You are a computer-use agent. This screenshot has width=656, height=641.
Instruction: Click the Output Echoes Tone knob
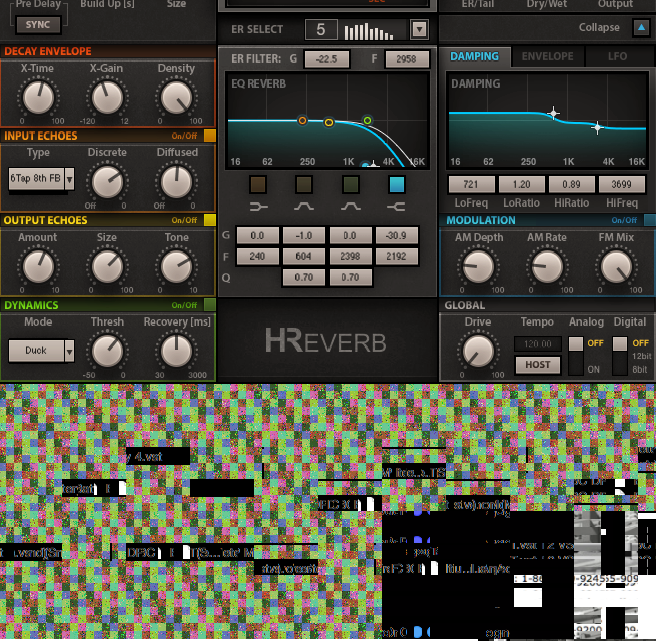point(176,267)
